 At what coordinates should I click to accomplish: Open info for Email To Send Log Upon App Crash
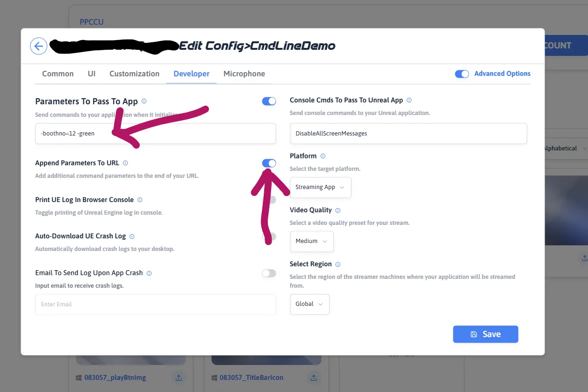pyautogui.click(x=149, y=273)
